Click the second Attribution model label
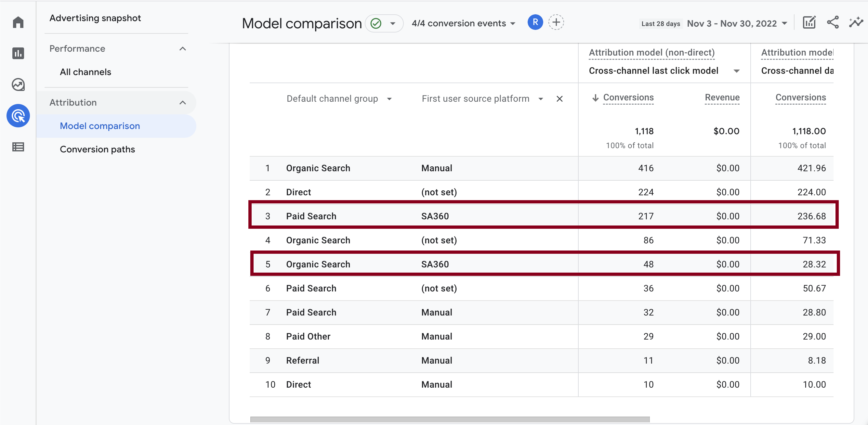This screenshot has height=425, width=868. (797, 53)
